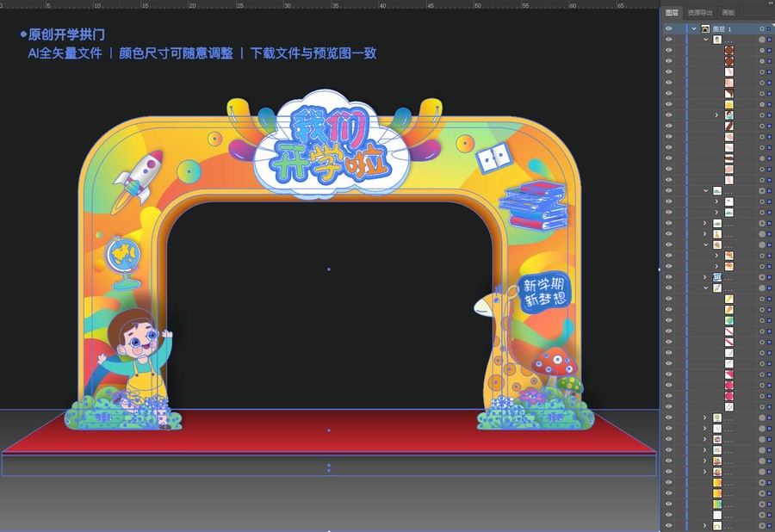Expand the blue grid icon group

tap(706, 277)
